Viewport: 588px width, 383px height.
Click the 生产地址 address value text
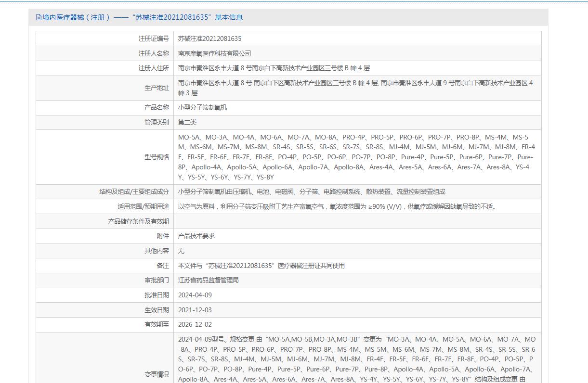[355, 88]
